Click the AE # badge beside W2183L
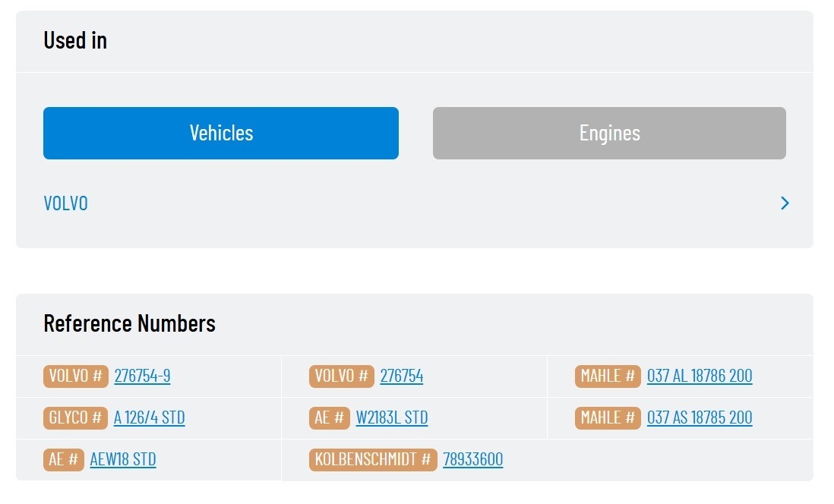 tap(330, 418)
